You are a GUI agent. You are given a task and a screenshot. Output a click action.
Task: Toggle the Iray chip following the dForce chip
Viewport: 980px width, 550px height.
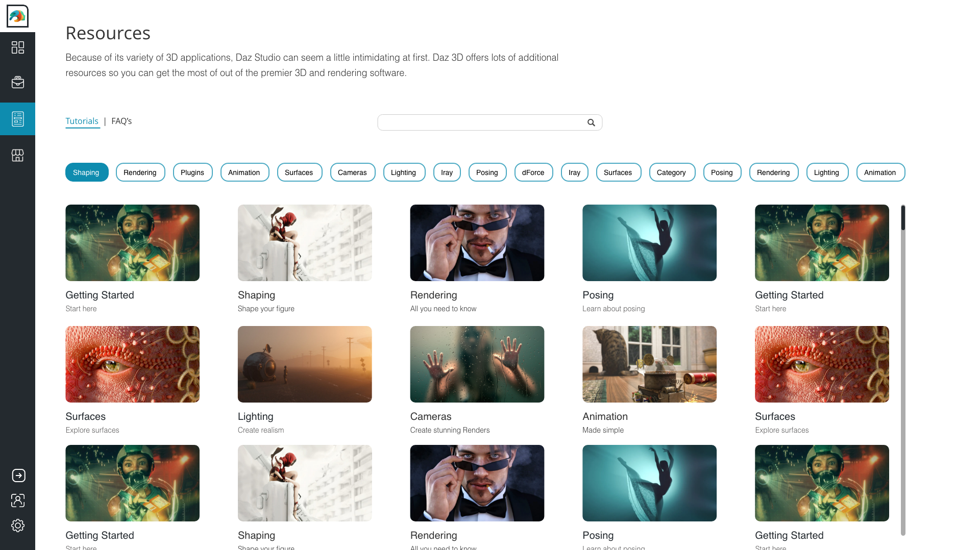click(575, 172)
